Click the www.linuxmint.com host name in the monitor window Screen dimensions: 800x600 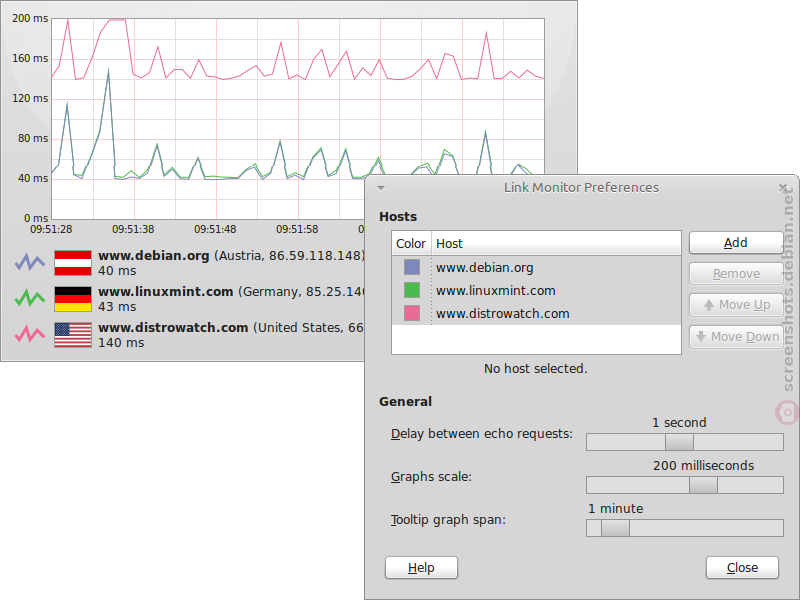click(165, 292)
